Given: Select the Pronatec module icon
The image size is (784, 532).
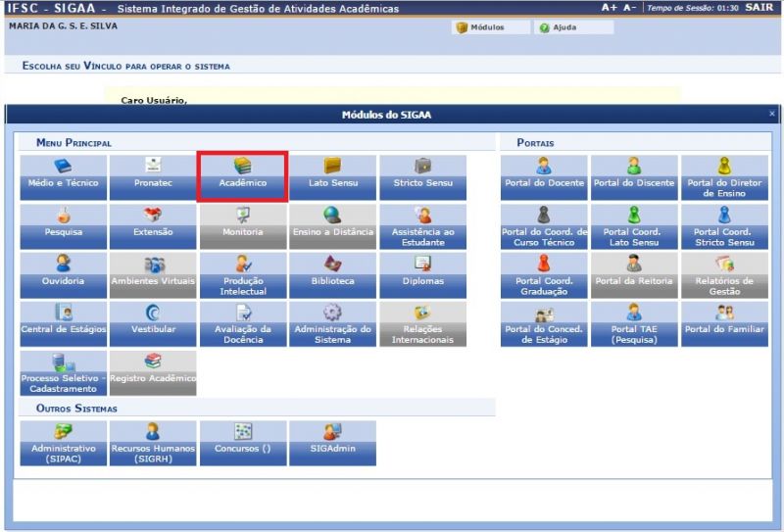Looking at the screenshot, I should [x=152, y=177].
